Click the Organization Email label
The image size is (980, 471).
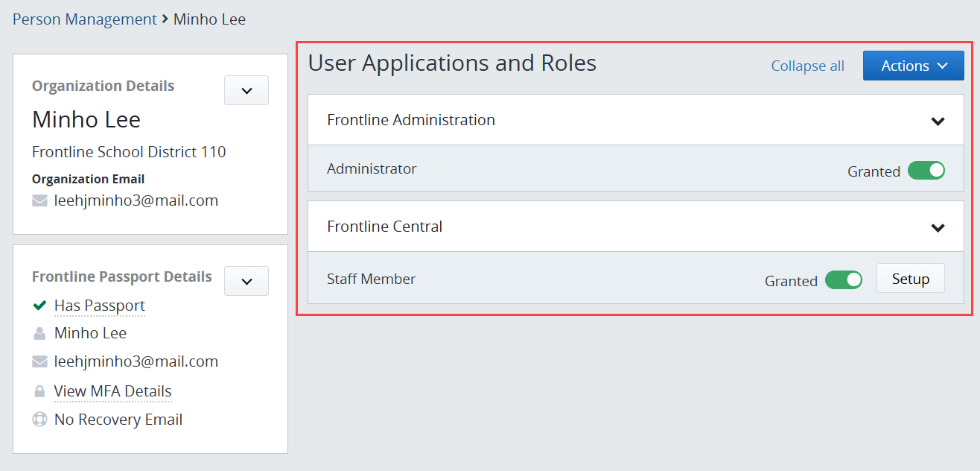(88, 179)
